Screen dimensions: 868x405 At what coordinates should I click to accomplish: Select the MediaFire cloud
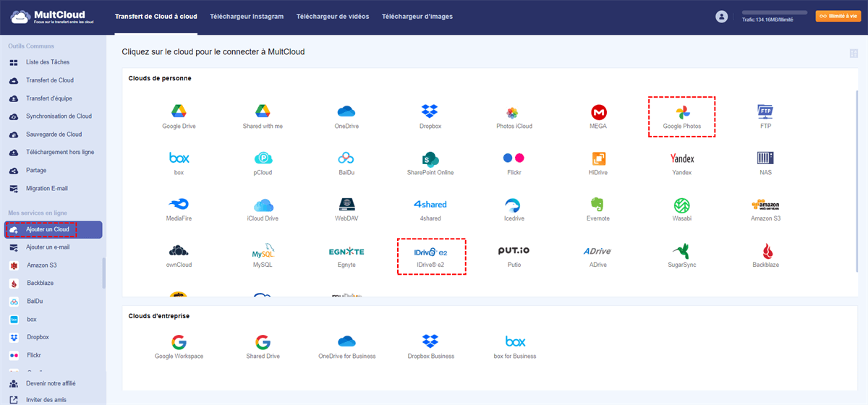tap(179, 210)
